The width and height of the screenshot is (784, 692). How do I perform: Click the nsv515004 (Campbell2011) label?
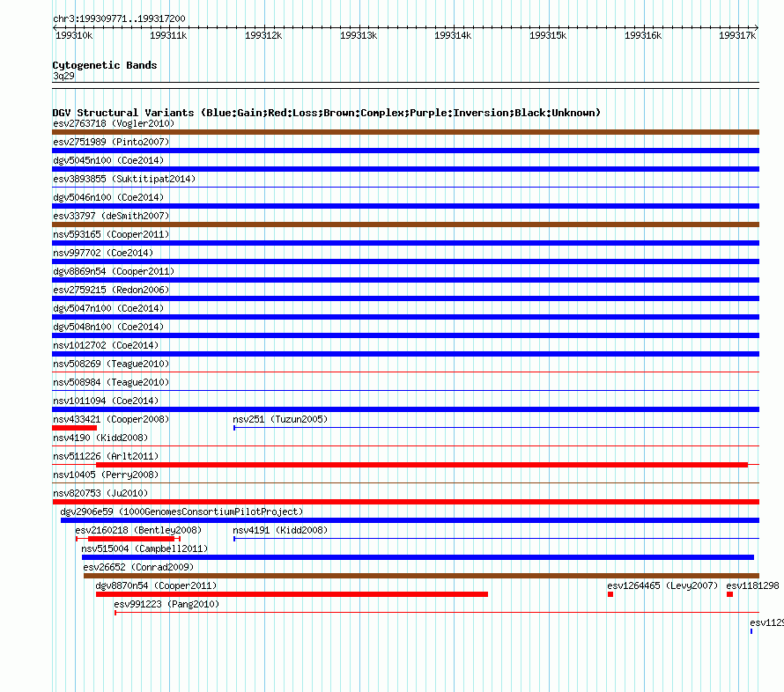(x=144, y=548)
